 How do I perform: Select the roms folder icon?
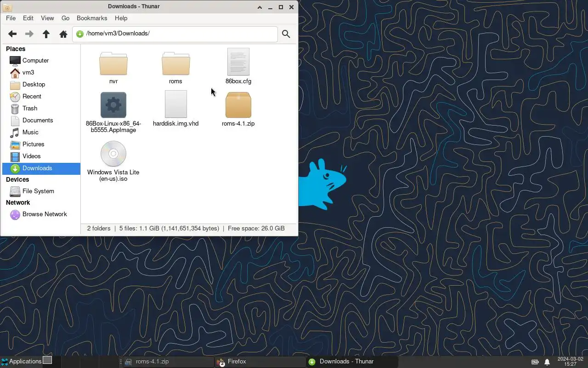[x=176, y=63]
